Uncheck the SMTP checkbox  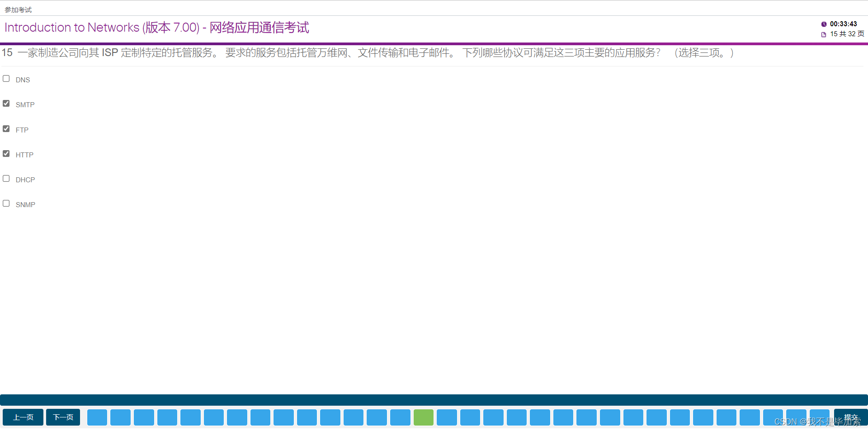coord(6,104)
